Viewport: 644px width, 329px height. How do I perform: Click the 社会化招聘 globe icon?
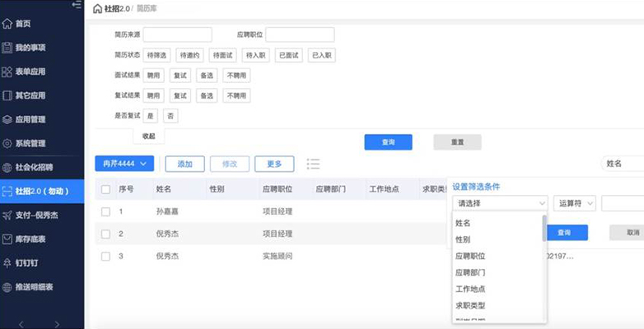(x=7, y=167)
